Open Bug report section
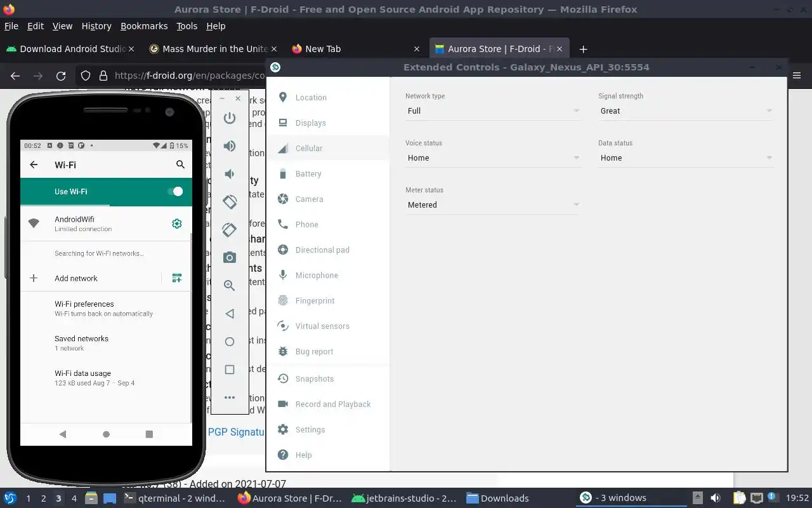 (x=327, y=352)
